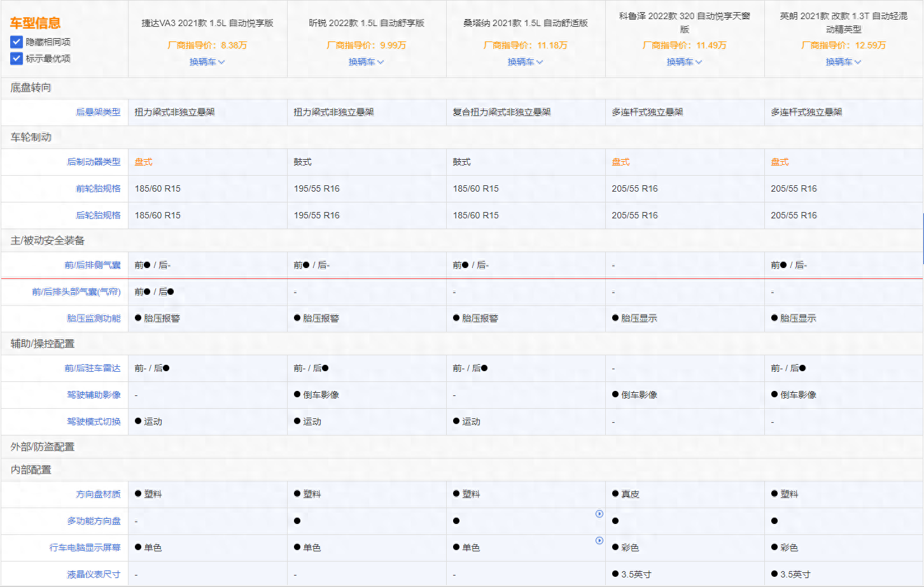Open 换辆车 dropdown under 捷达VA3
This screenshot has height=587, width=924.
click(207, 62)
